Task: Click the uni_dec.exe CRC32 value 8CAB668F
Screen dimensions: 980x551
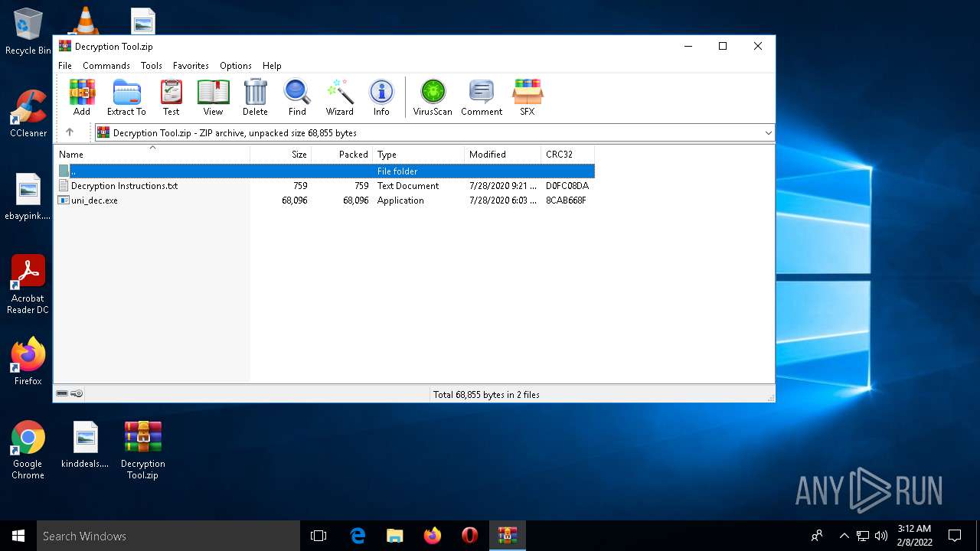Action: click(566, 201)
